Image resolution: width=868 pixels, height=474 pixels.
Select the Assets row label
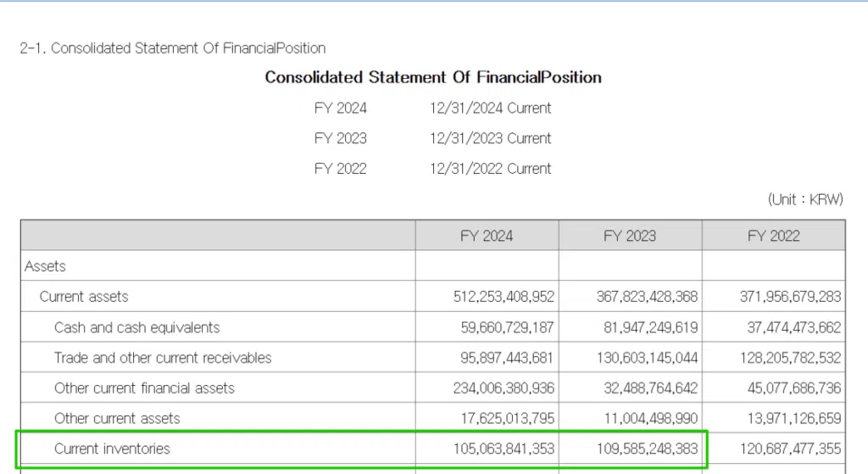pyautogui.click(x=46, y=266)
